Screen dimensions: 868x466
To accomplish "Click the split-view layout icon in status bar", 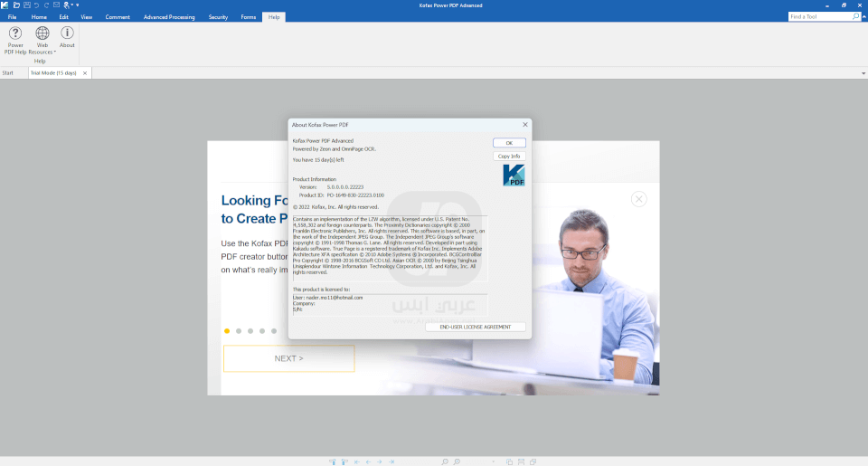I will point(521,461).
